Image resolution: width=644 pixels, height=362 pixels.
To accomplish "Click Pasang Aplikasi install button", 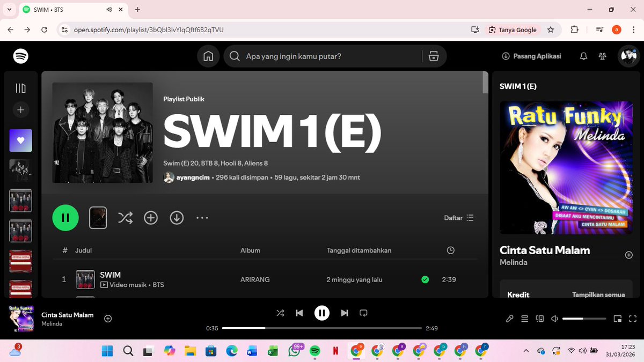I will [x=531, y=56].
